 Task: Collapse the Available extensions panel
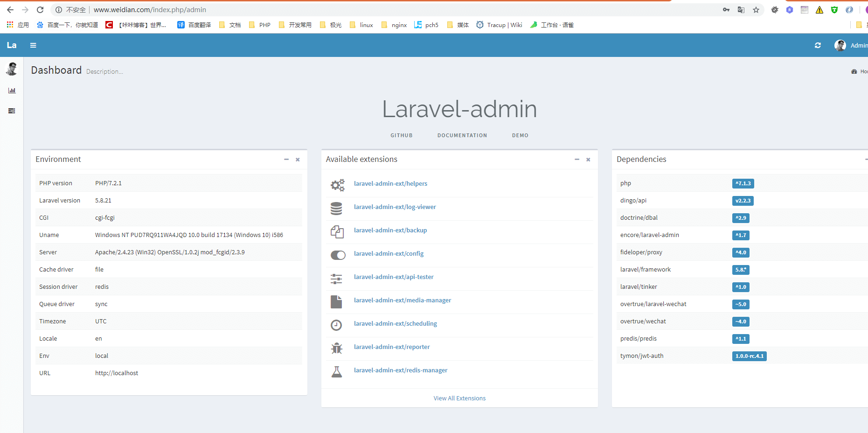click(x=577, y=160)
